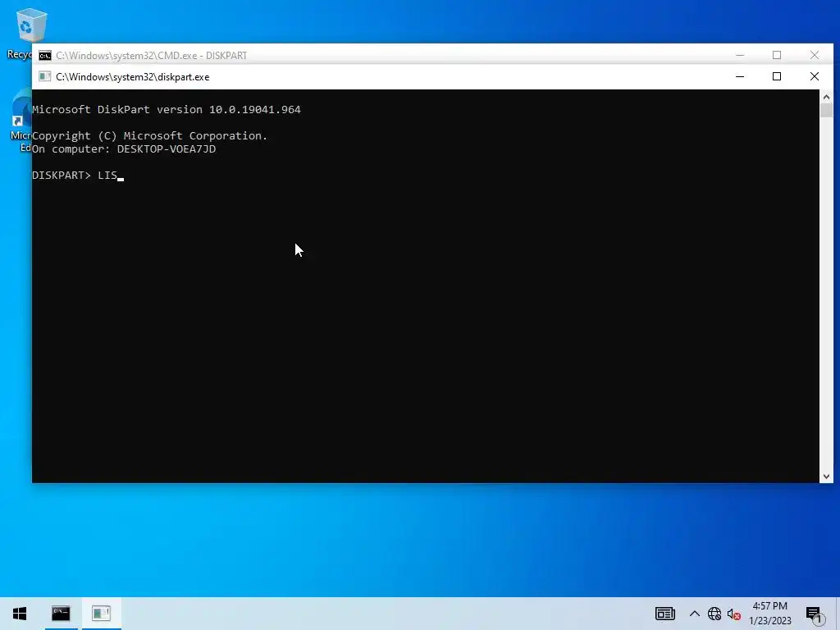The image size is (840, 630).
Task: Click the CMD.exe title bar icon
Action: pyautogui.click(x=45, y=55)
